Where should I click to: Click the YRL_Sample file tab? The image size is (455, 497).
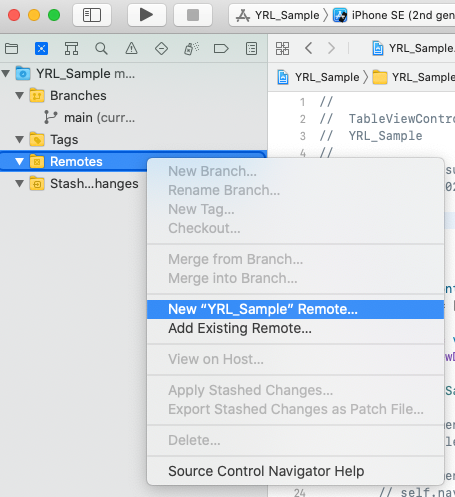413,49
